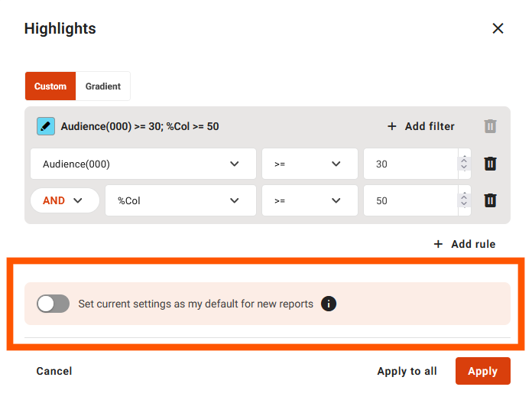Close the Highlights dialog with the X
This screenshot has width=532, height=400.
pos(498,28)
